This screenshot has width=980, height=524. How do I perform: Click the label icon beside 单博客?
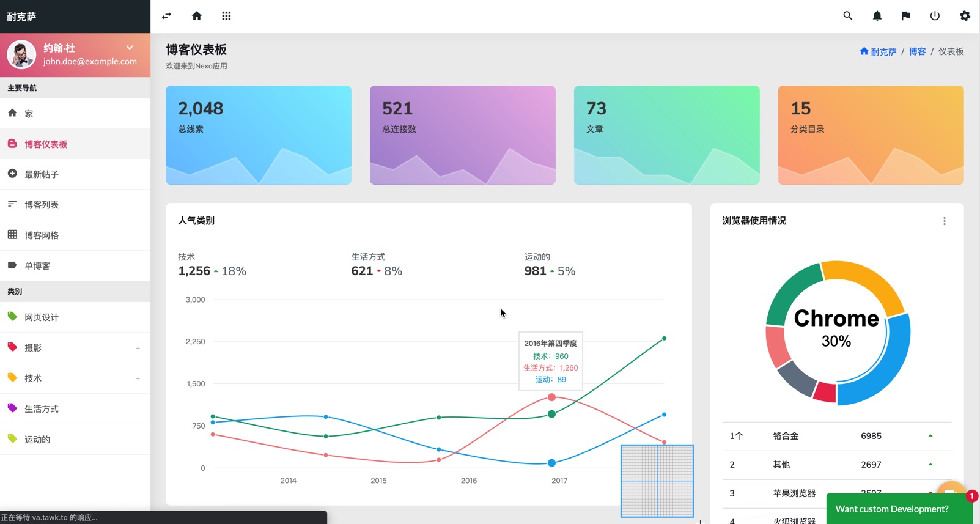pyautogui.click(x=12, y=265)
